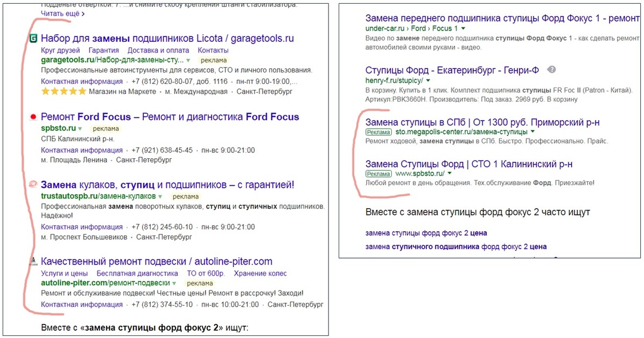This screenshot has width=644, height=338.
Task: Click the garagetools.ru green URL
Action: pos(112,60)
